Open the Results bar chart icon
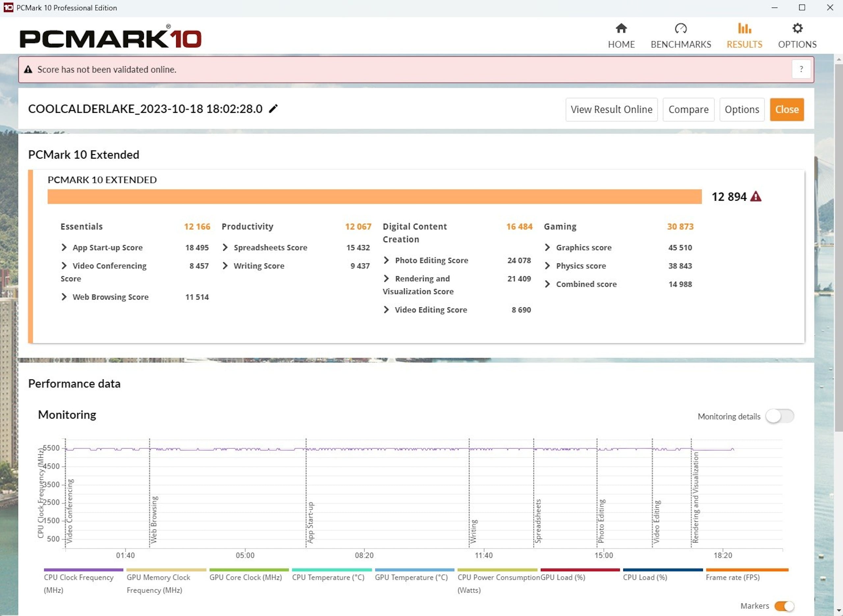This screenshot has width=843, height=616. point(744,28)
